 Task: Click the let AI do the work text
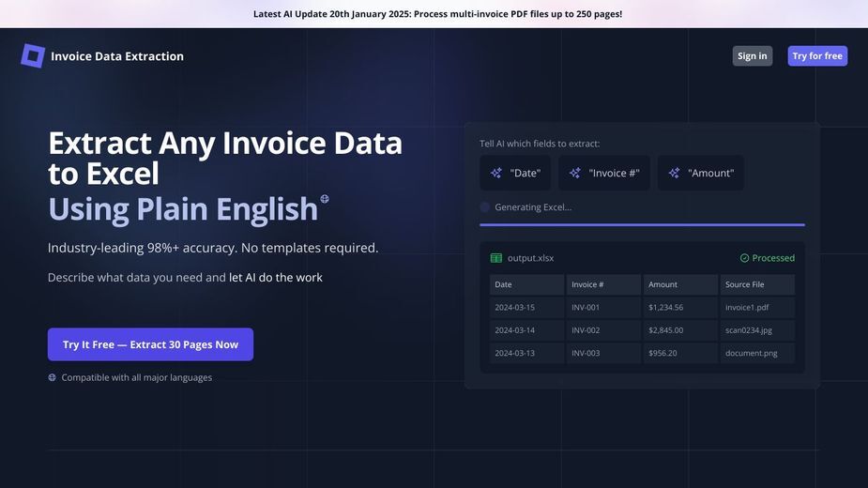[276, 278]
